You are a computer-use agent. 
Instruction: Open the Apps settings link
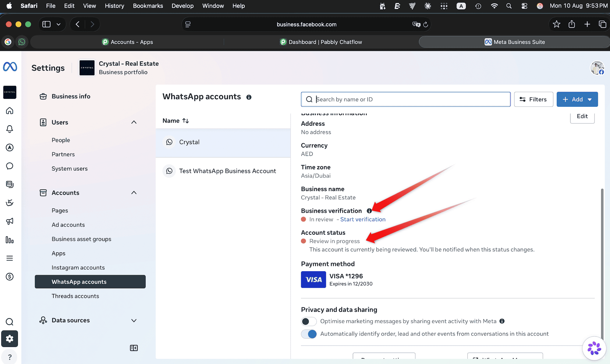pos(59,253)
